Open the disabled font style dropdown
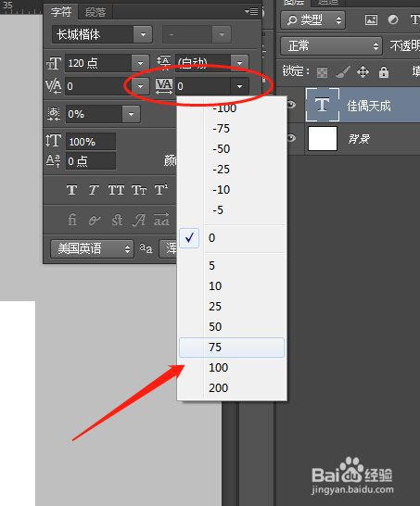This screenshot has height=506, width=420. pyautogui.click(x=222, y=34)
